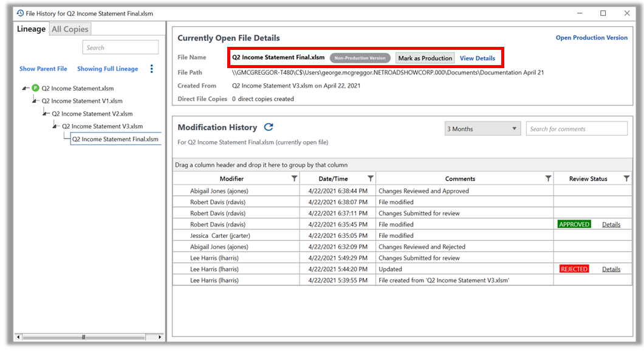Collapse the Q2 Income Statement V3.xlsm node

point(56,126)
